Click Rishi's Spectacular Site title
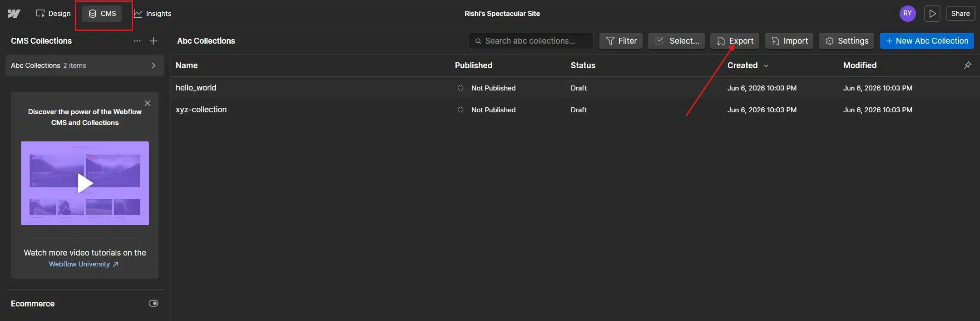Screen dimensions: 980x321 point(502,14)
